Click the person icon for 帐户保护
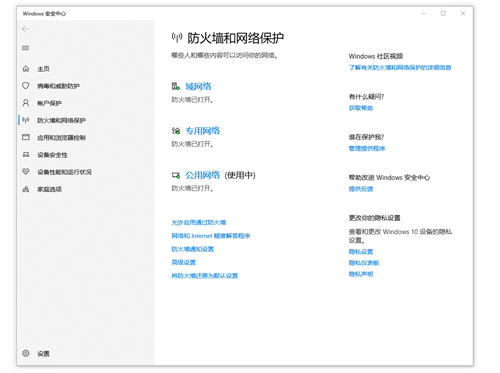This screenshot has height=373, width=500. 26,103
